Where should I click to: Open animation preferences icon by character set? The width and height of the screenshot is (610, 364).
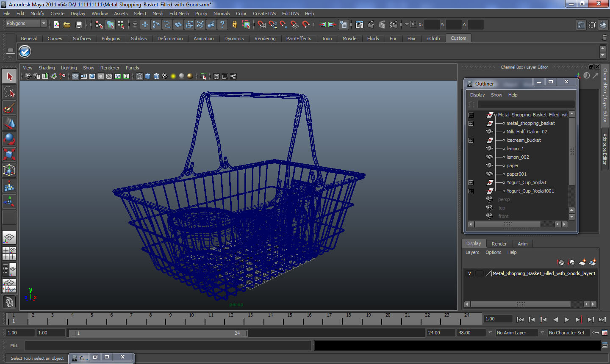[604, 333]
